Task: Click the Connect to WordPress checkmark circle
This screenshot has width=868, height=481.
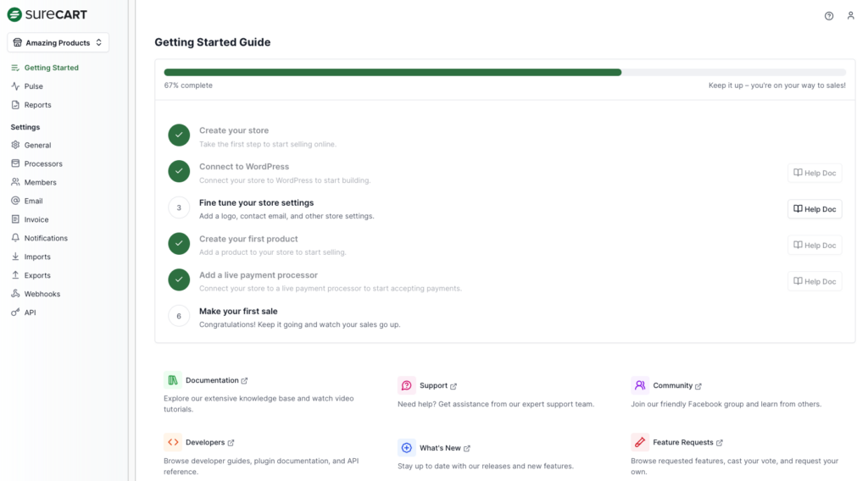Action: (179, 171)
